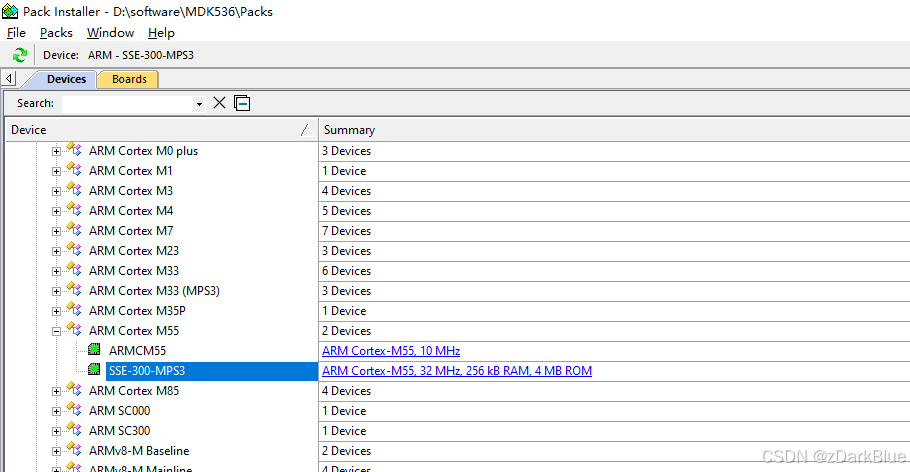Click the Pack Installer application icon in title bar
The height and width of the screenshot is (472, 910).
10,11
